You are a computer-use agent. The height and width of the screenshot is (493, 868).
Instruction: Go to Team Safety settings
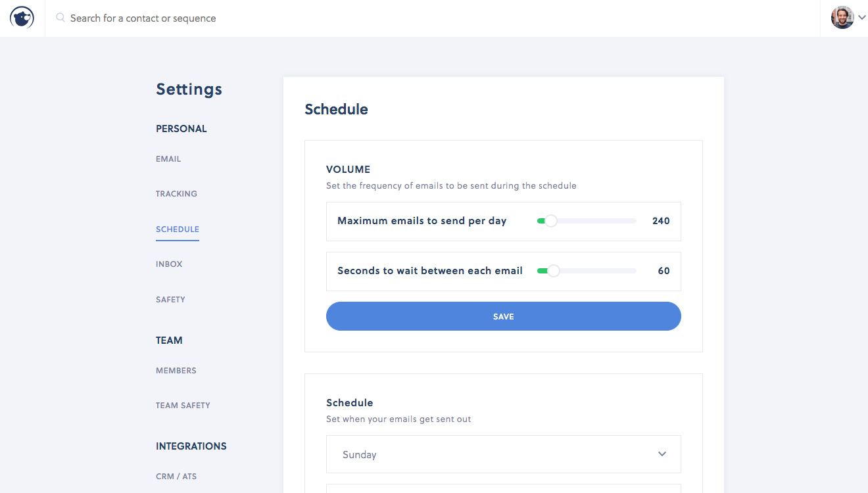point(183,406)
